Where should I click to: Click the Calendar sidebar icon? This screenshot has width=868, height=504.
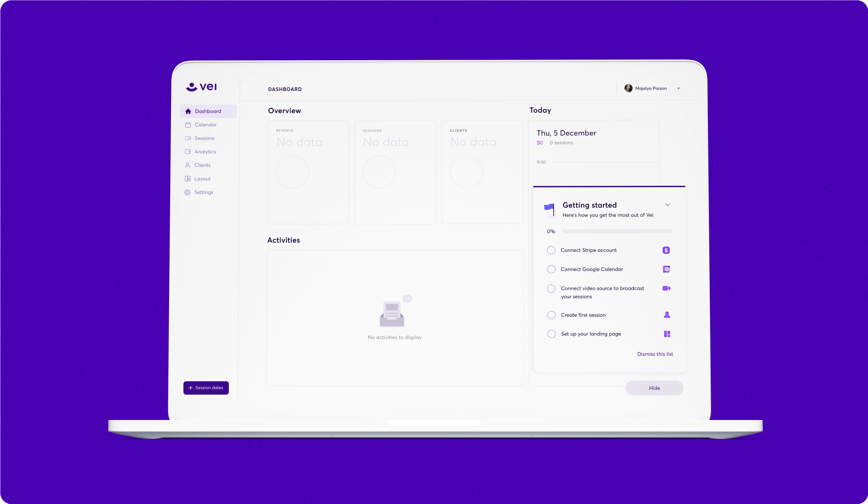pos(188,124)
